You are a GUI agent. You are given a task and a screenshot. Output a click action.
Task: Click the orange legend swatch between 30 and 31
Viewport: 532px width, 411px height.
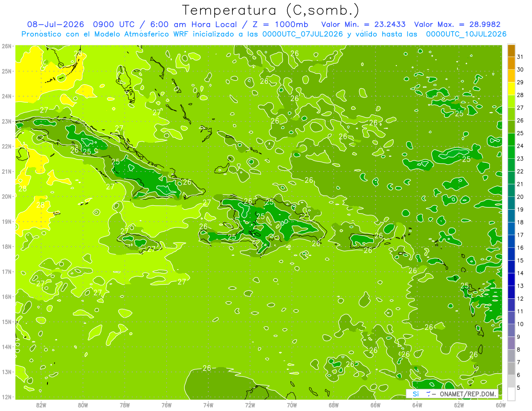tap(511, 63)
